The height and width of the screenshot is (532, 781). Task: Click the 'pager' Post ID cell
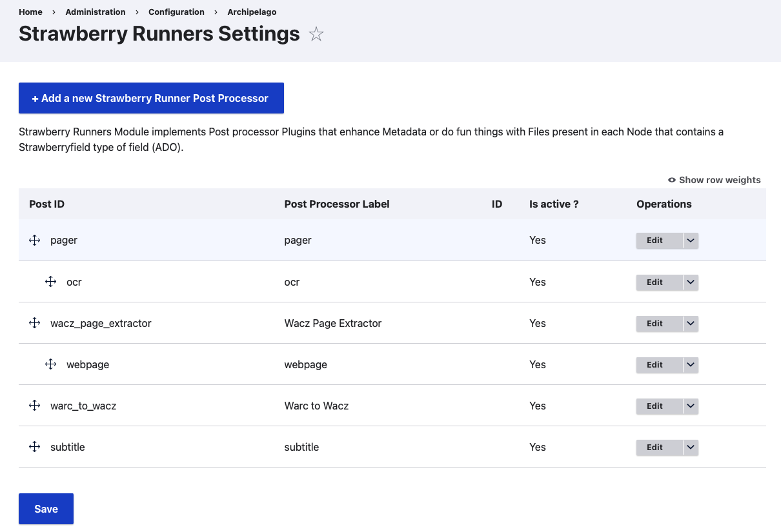(x=64, y=240)
